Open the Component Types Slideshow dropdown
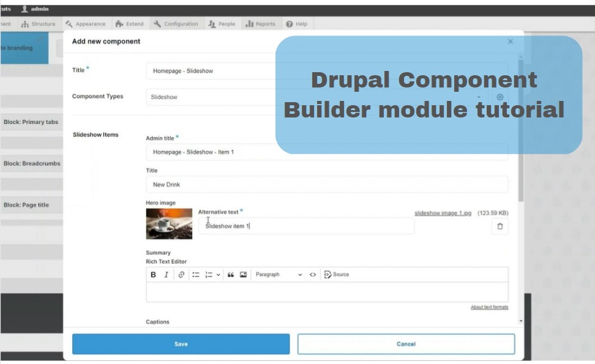The width and height of the screenshot is (595, 364). tap(317, 97)
